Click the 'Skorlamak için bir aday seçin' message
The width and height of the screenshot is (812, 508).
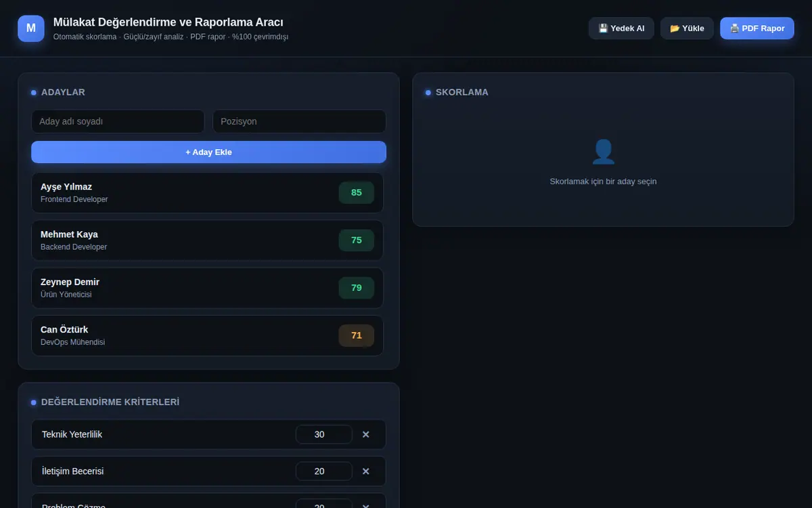coord(603,182)
